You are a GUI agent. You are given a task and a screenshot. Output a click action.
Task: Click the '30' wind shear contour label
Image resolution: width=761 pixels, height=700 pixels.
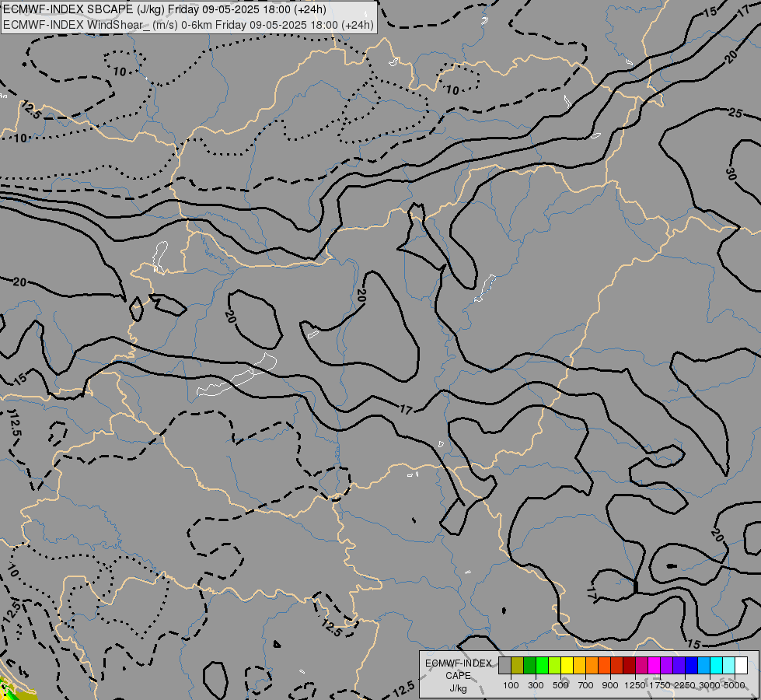731,174
